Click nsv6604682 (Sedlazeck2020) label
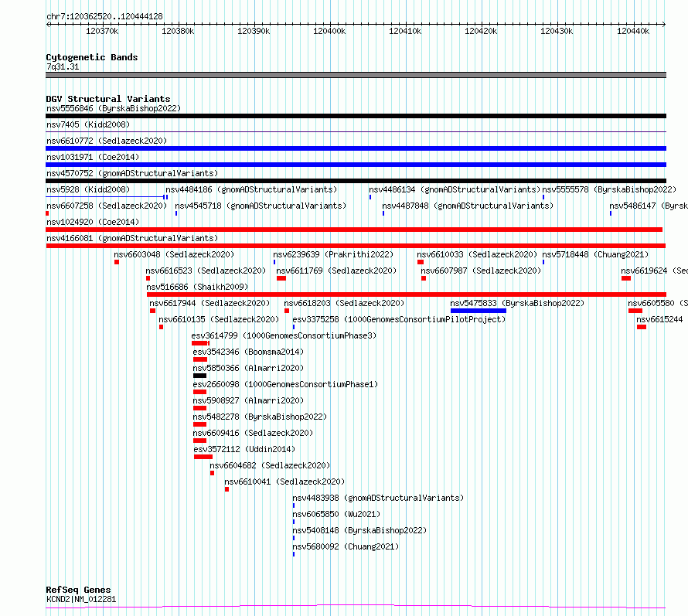The height and width of the screenshot is (616, 688). pyautogui.click(x=270, y=465)
